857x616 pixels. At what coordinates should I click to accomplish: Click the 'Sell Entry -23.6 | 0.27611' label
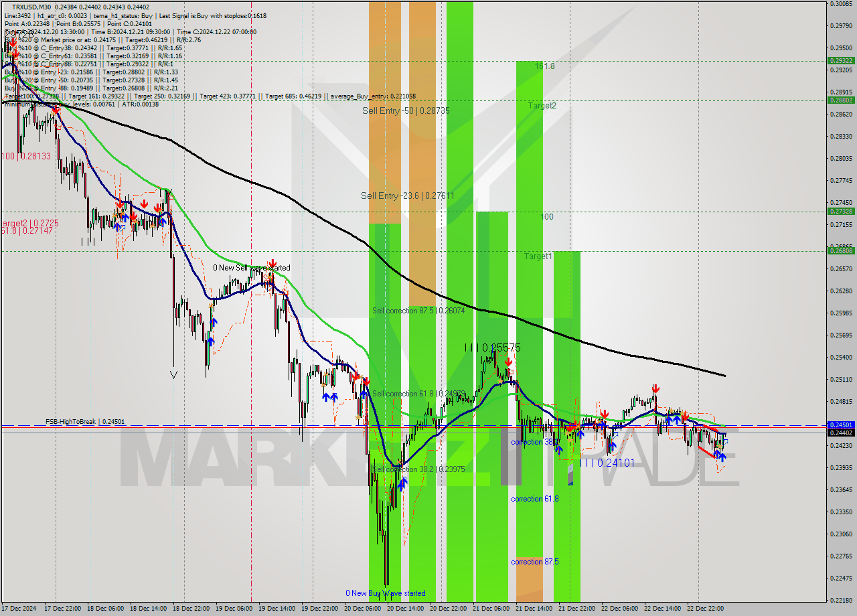408,196
